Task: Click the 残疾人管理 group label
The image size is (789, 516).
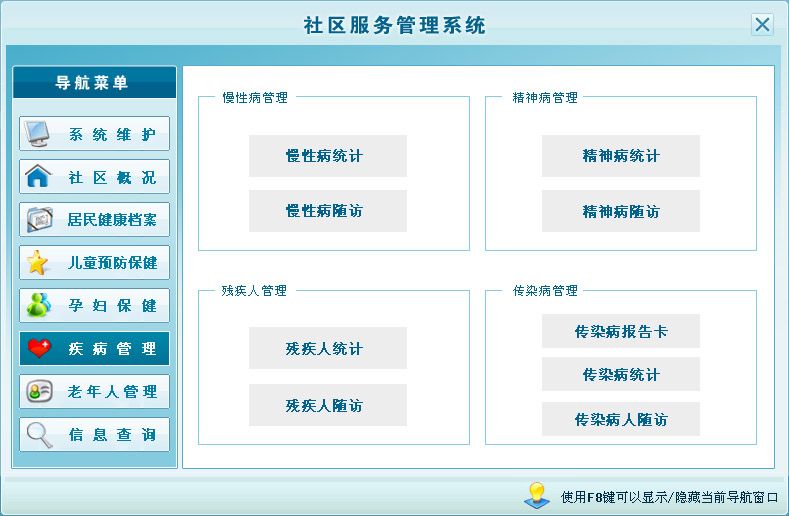Action: coord(254,290)
